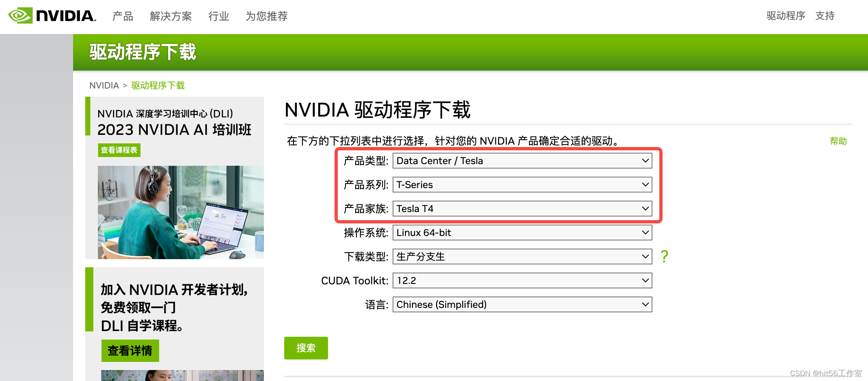Click the 加入 NVIDIA 开发者计划 promo text
Viewport: 868px width, 381px height.
[x=175, y=307]
